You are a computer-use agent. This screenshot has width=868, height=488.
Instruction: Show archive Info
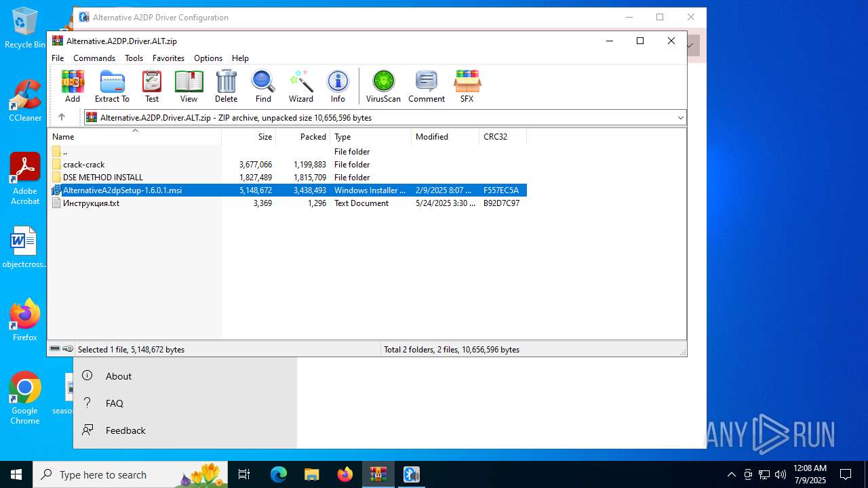[x=338, y=86]
